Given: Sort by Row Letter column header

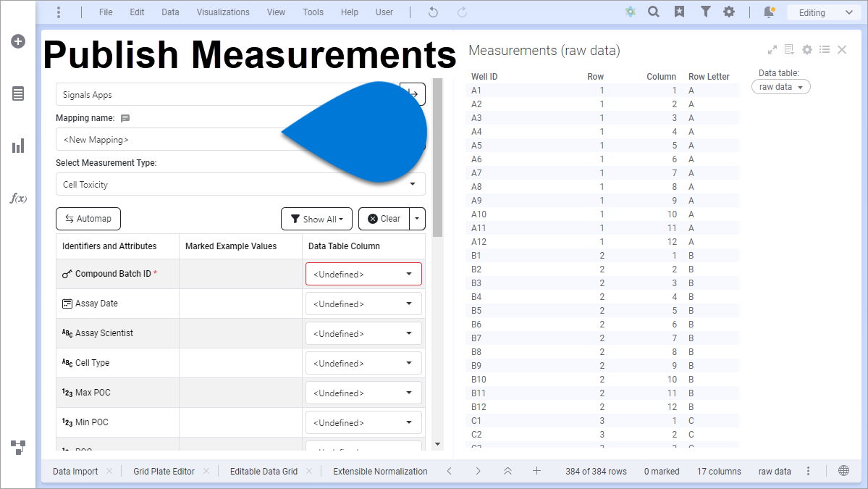Looking at the screenshot, I should coord(709,76).
